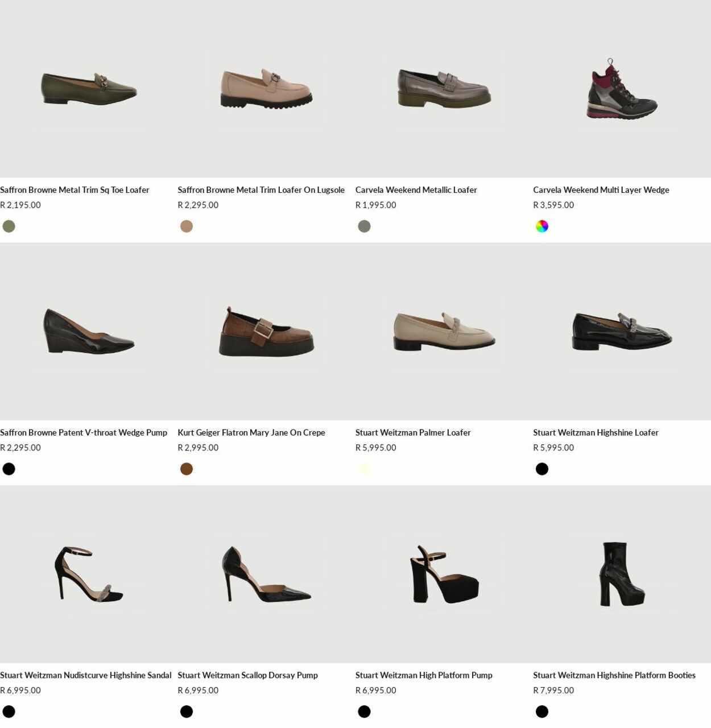
Task: Open Saffron Browne Metal Trim Loafer On Lugsole
Action: (261, 190)
